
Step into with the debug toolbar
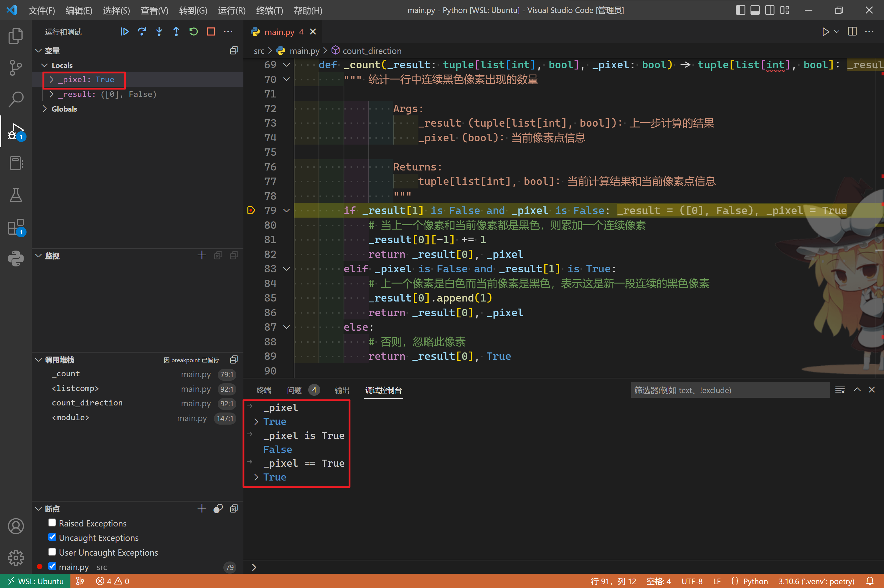point(159,32)
